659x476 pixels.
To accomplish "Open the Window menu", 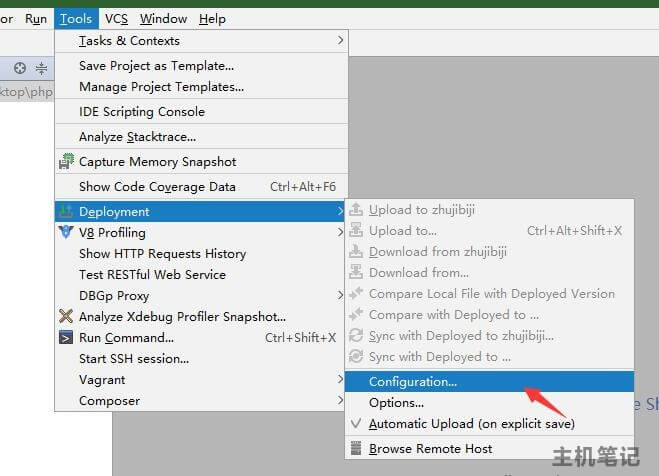I will point(163,19).
